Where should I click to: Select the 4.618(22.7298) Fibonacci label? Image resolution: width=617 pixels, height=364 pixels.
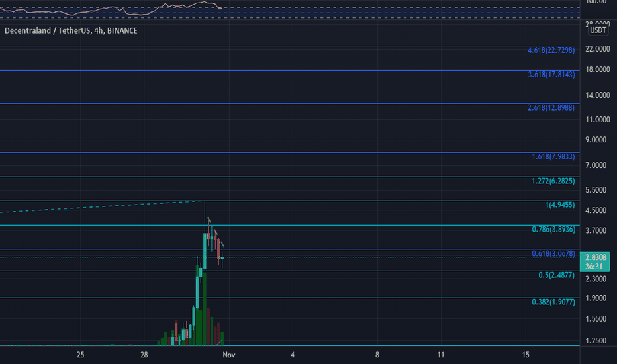[x=551, y=50]
